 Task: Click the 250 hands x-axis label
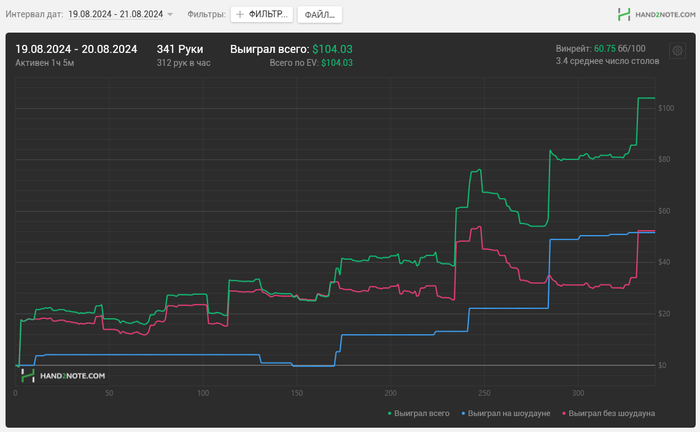click(x=484, y=393)
